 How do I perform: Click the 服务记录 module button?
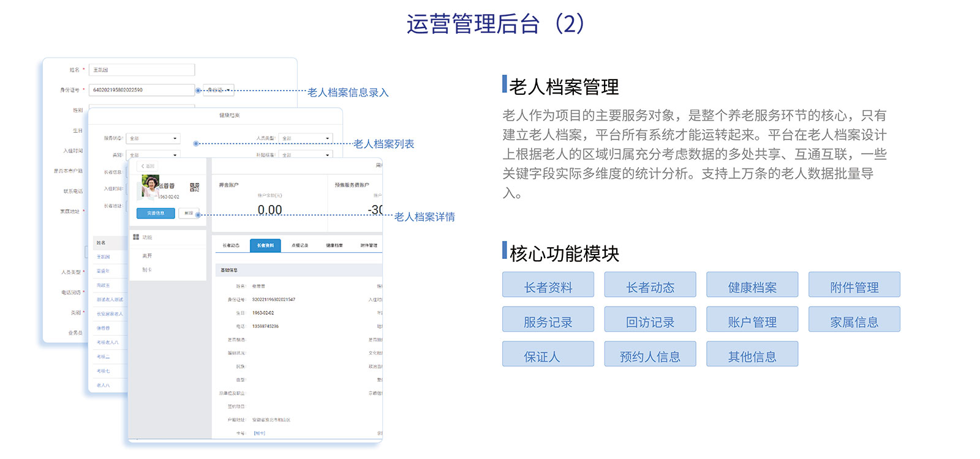tap(548, 319)
